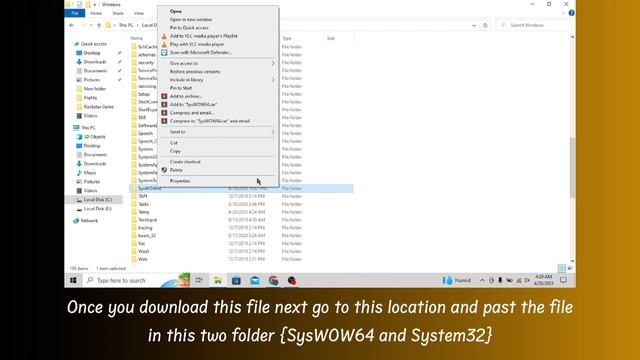
Task: Click the network icon in system tray
Action: [519, 280]
